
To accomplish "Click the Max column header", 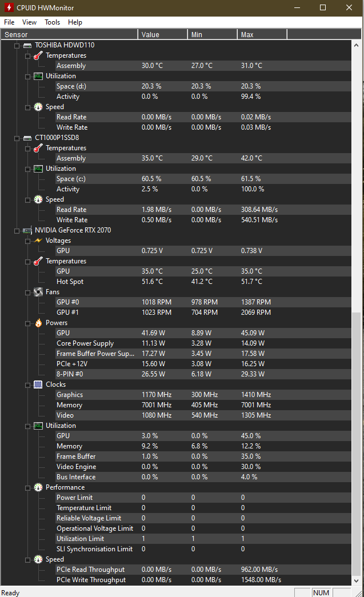I will 262,35.
